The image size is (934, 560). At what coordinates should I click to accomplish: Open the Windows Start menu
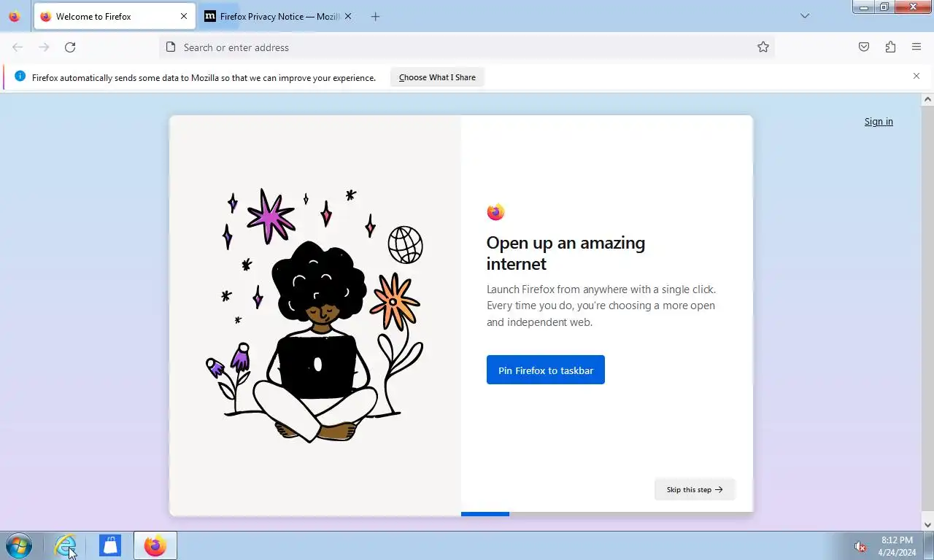pos(18,545)
